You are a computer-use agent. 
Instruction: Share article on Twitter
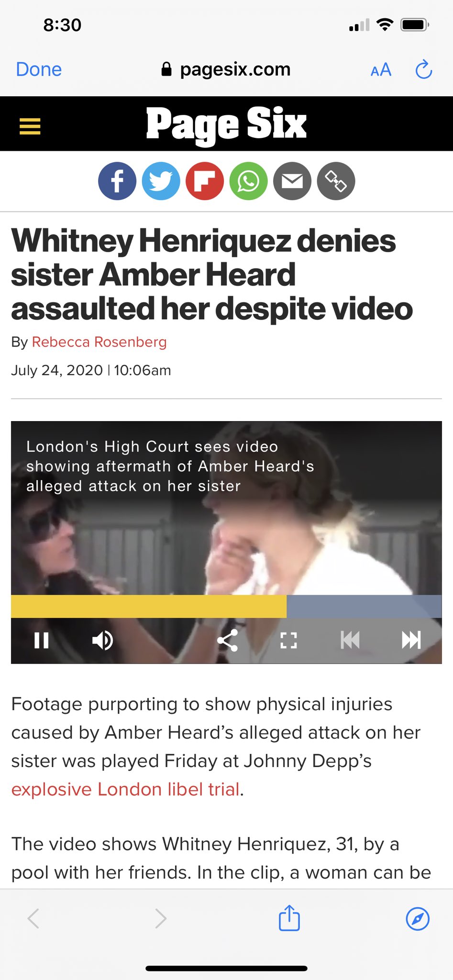coord(161,181)
